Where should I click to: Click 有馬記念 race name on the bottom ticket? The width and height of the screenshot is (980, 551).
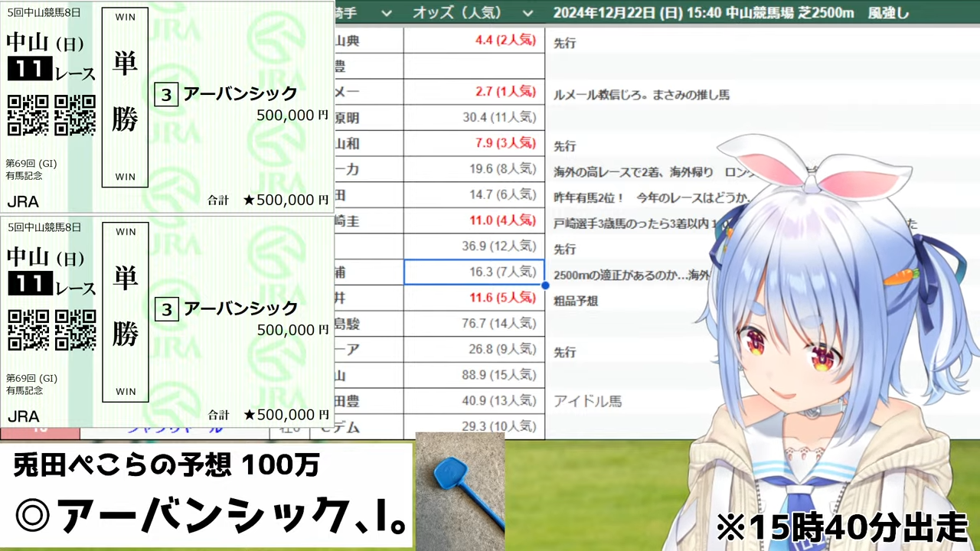pos(24,390)
